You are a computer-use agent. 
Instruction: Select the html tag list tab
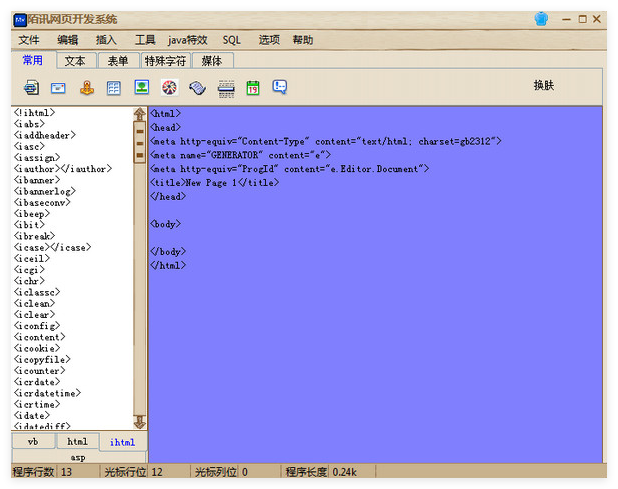pos(77,441)
